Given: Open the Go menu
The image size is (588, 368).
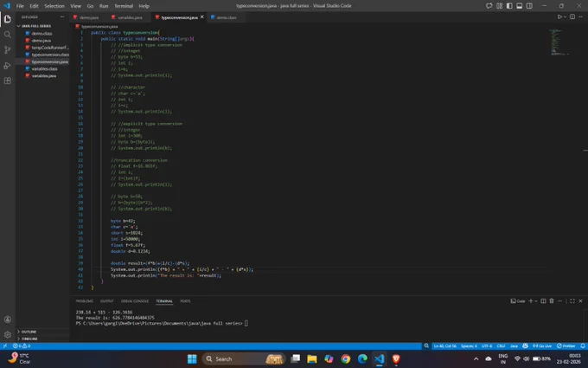Looking at the screenshot, I should [x=90, y=6].
